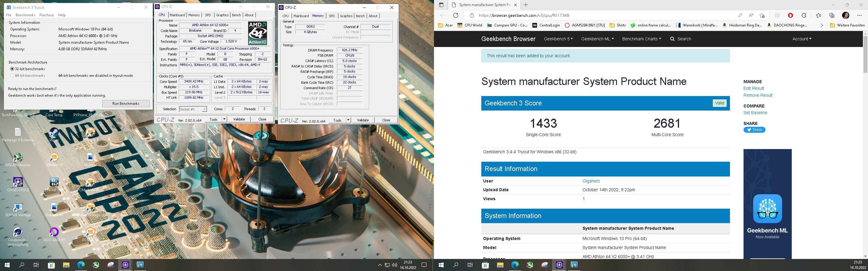
Task: Click Edit Result link
Action: coord(753,88)
